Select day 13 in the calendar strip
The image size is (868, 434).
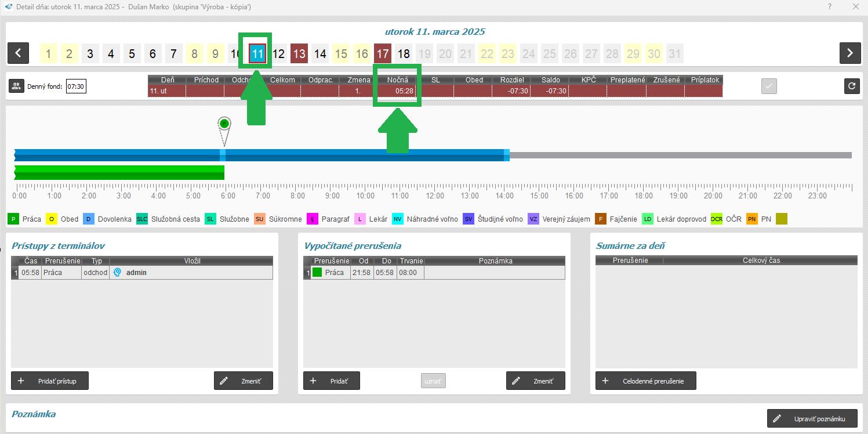(299, 54)
